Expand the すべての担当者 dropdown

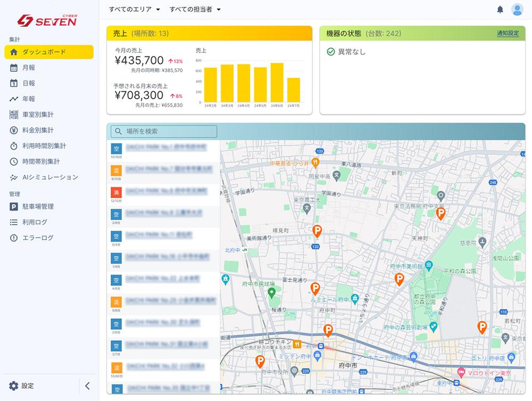coord(195,10)
